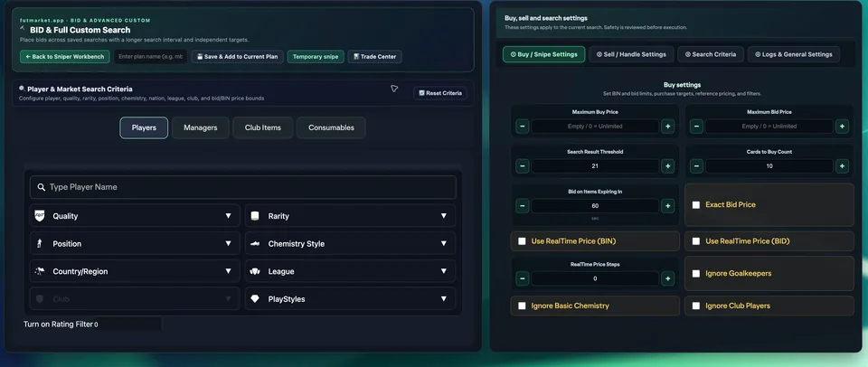
Task: Click Back to Sniper Workbench button
Action: click(x=65, y=56)
